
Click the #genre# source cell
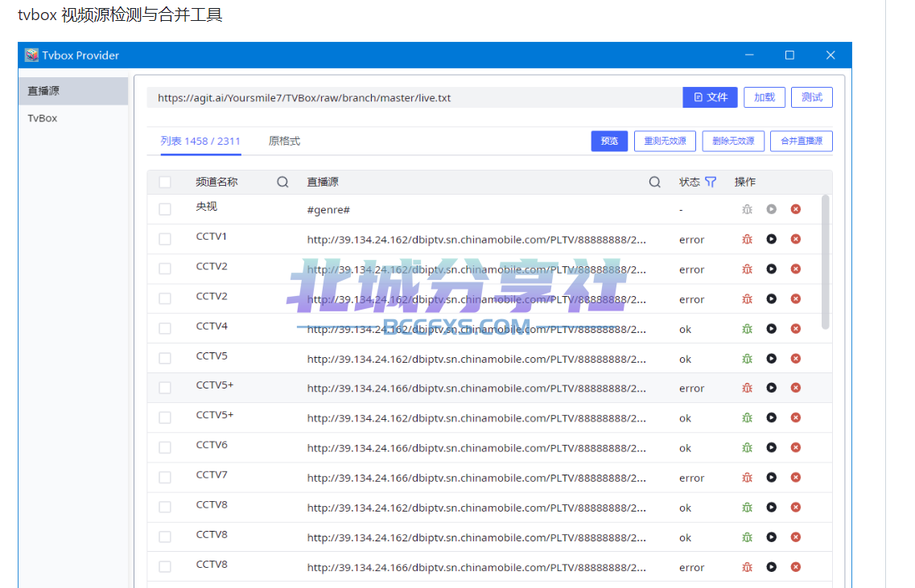(328, 210)
